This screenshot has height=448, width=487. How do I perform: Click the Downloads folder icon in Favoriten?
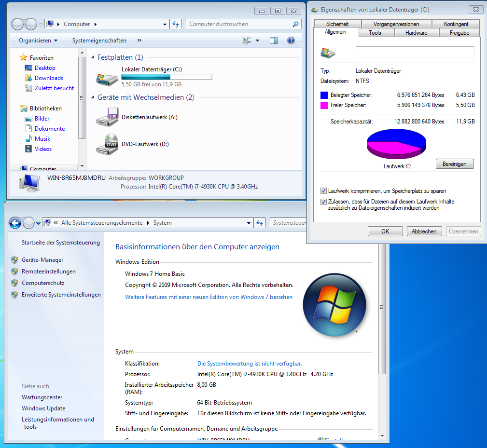(x=28, y=78)
